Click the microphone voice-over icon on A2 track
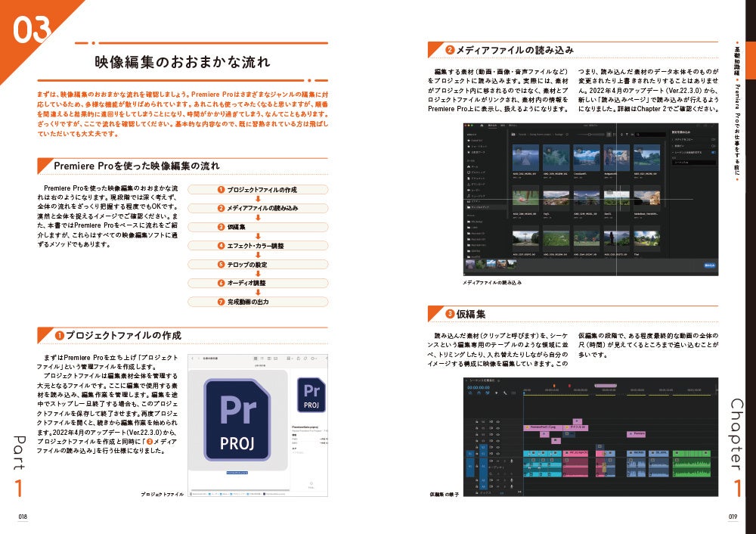This screenshot has width=756, height=534. point(512,480)
